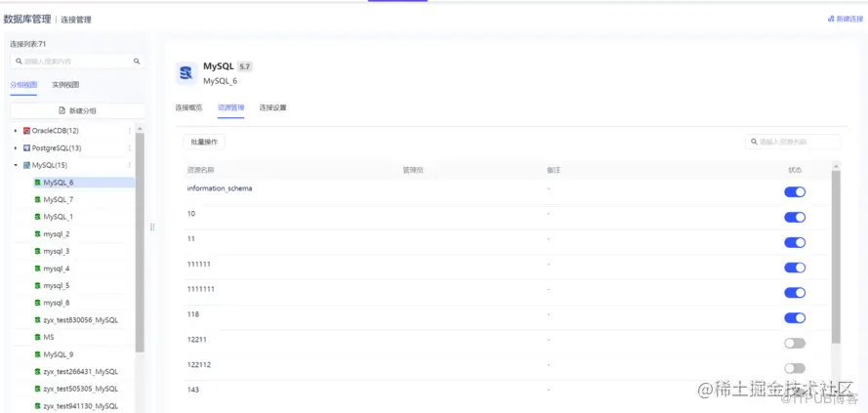The height and width of the screenshot is (413, 868).
Task: Click the mysql_4 connection icon
Action: coord(38,268)
